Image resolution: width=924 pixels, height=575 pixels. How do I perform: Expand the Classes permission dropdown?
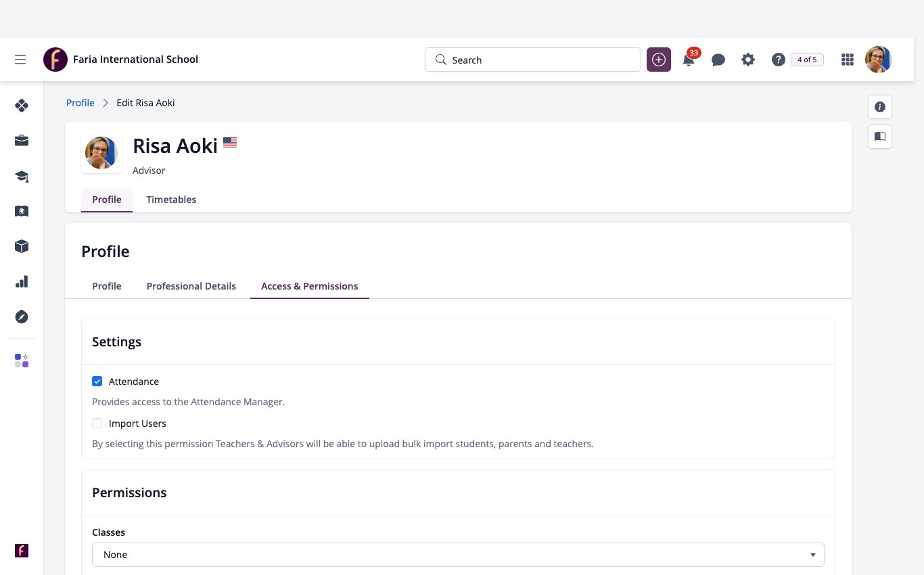coord(458,555)
